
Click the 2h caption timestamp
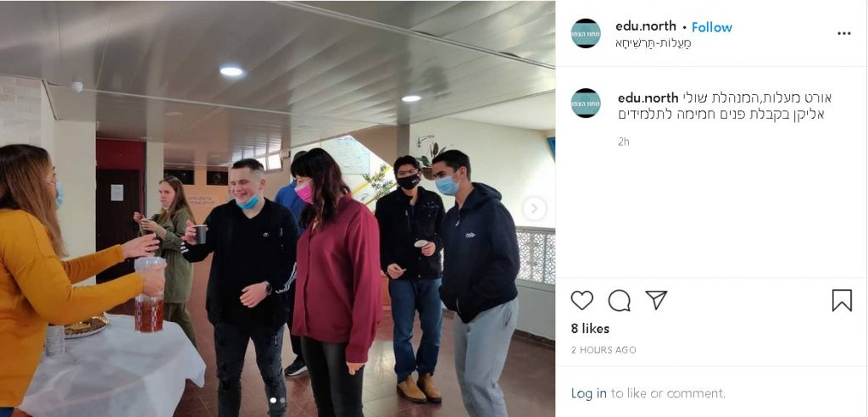click(x=623, y=142)
